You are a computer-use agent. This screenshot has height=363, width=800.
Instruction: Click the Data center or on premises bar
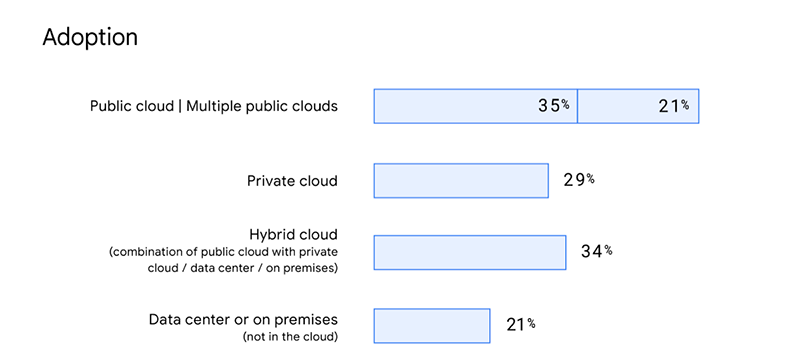[x=432, y=326]
